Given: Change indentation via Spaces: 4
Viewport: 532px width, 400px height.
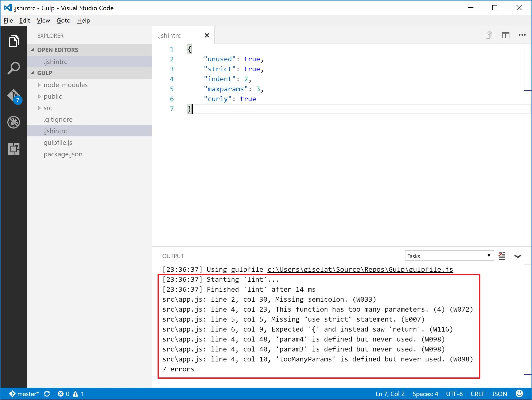Looking at the screenshot, I should click(425, 394).
